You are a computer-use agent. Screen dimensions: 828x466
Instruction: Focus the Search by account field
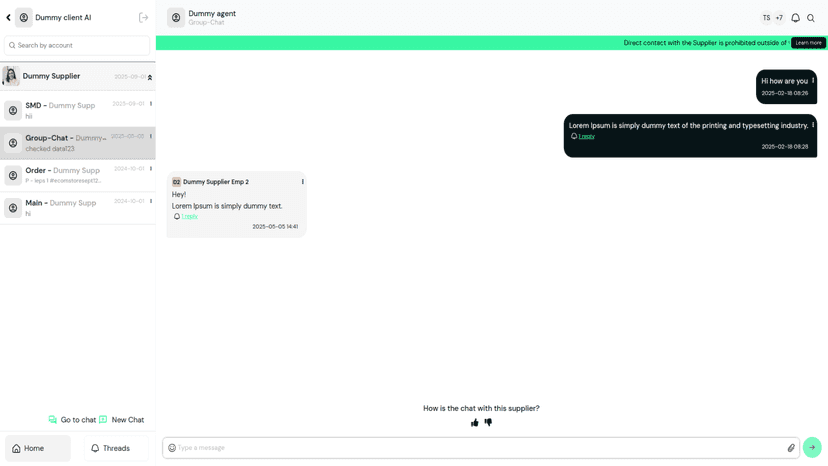coord(77,45)
